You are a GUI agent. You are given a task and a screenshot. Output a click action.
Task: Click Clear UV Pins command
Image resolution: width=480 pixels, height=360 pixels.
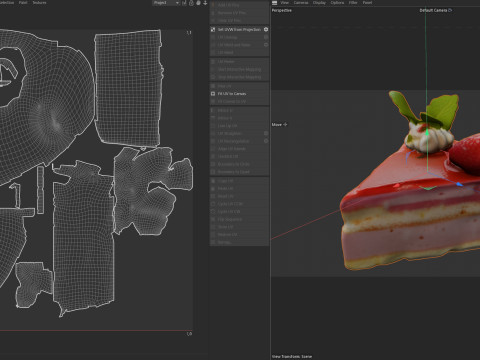click(x=239, y=20)
